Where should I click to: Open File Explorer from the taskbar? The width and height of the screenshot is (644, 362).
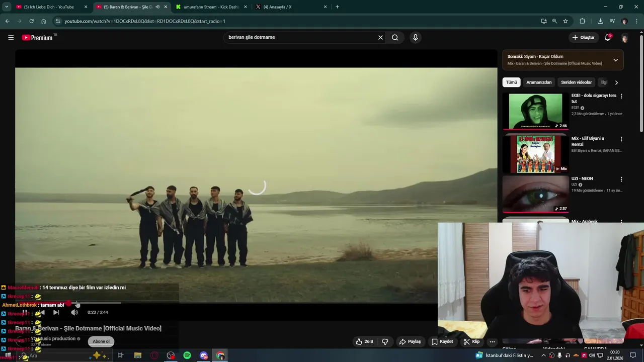tap(138, 355)
